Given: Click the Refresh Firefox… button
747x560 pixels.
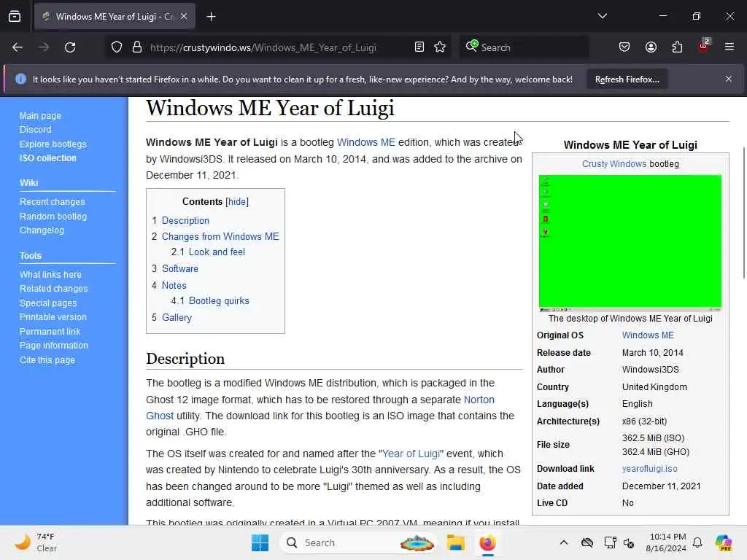Looking at the screenshot, I should click(627, 79).
